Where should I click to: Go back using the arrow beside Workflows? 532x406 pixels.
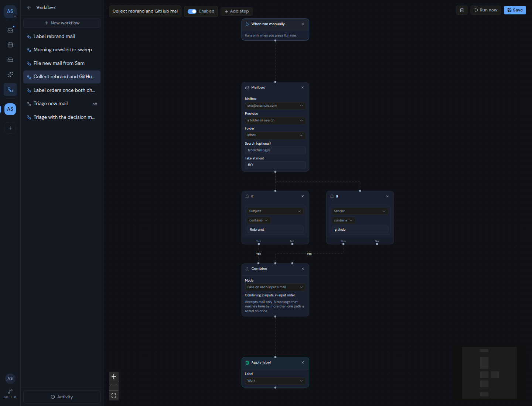point(29,8)
